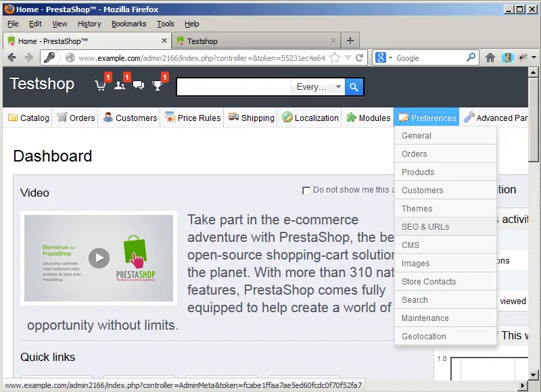The height and width of the screenshot is (392, 541).
Task: Click the browser address bar URL
Action: tap(202, 58)
